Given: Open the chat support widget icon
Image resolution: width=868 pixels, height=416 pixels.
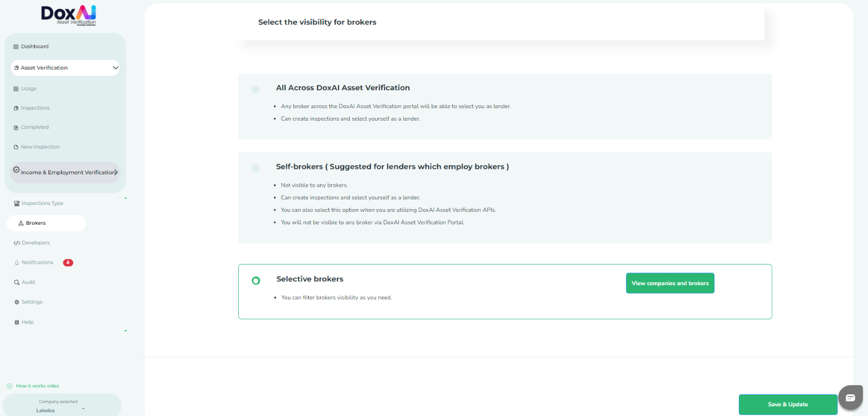Looking at the screenshot, I should pos(850,398).
